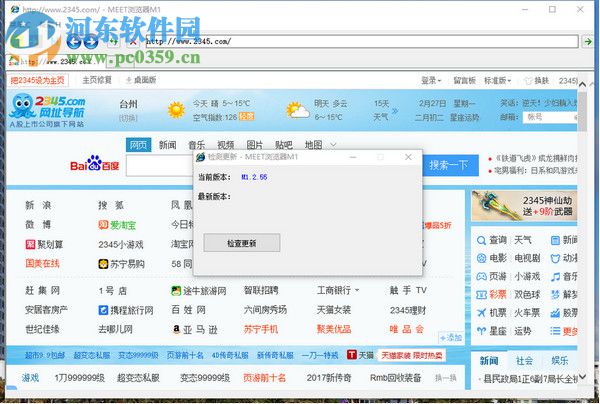Image resolution: width=600 pixels, height=404 pixels.
Task: Click the Ctrip icon beside 携程旅行网
Action: coord(103,310)
